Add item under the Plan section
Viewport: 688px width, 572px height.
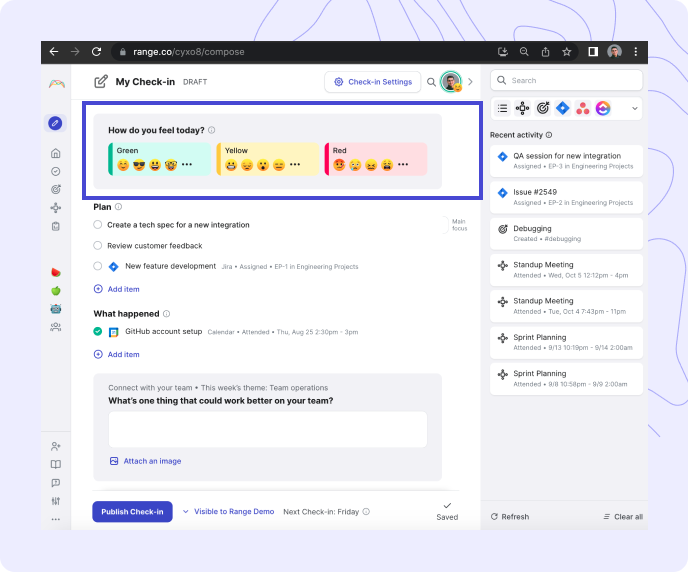click(117, 289)
